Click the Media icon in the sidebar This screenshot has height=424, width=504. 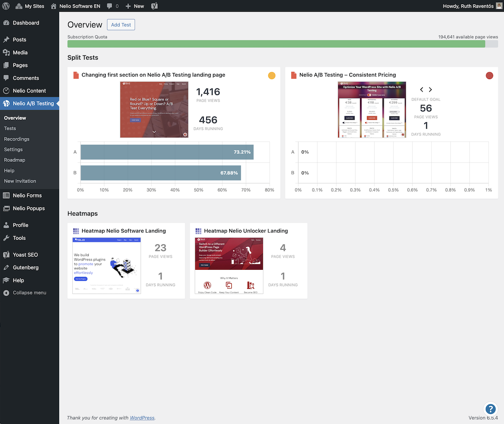click(6, 53)
